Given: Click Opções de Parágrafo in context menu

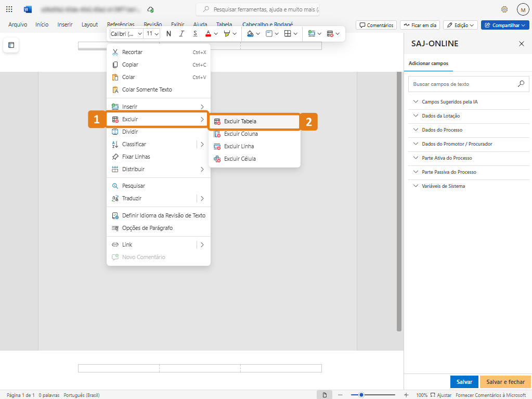Looking at the screenshot, I should pos(147,228).
